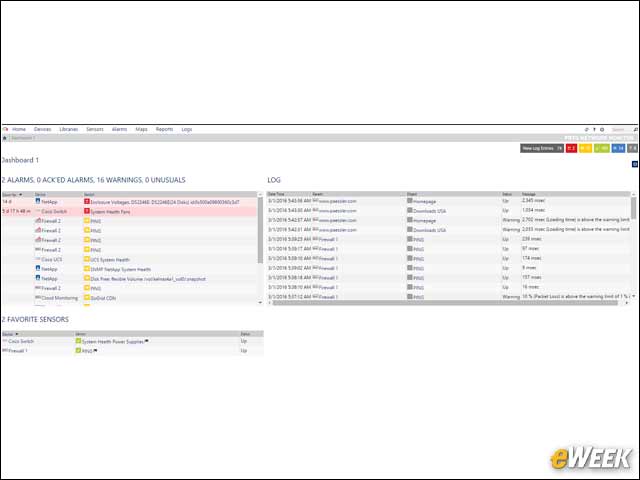The image size is (640, 480).
Task: Open UCS System Health sensor link
Action: click(x=110, y=260)
